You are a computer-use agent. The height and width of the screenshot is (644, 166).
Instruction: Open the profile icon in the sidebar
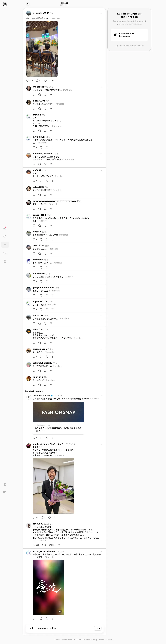tap(5, 261)
